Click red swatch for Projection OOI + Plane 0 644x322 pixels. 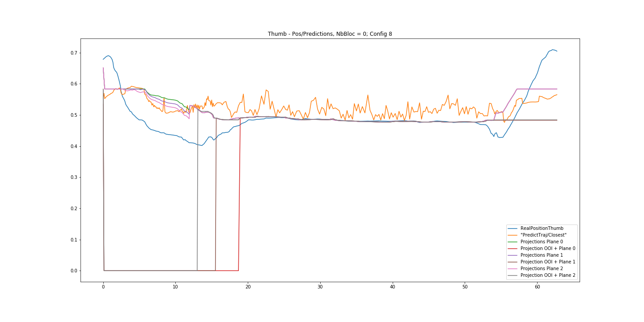(513, 249)
